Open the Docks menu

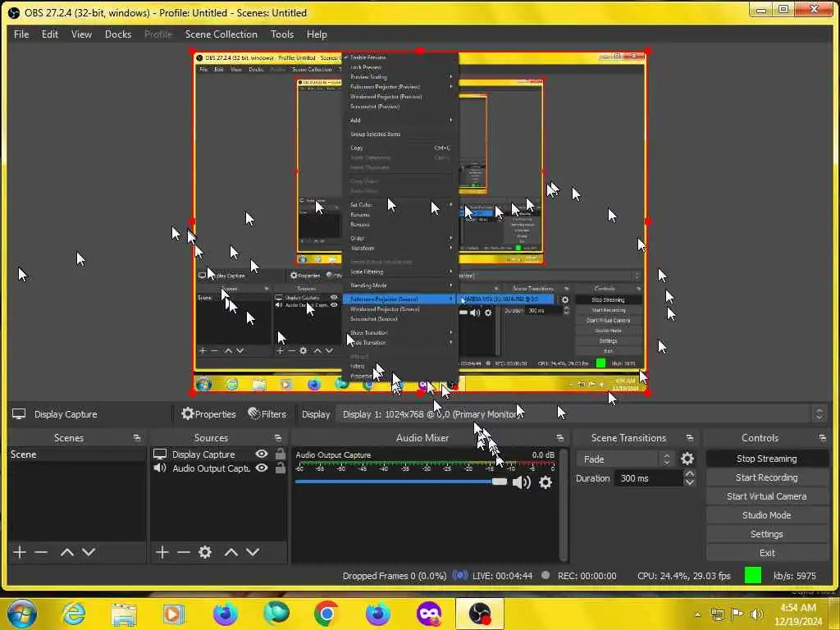pyautogui.click(x=118, y=34)
